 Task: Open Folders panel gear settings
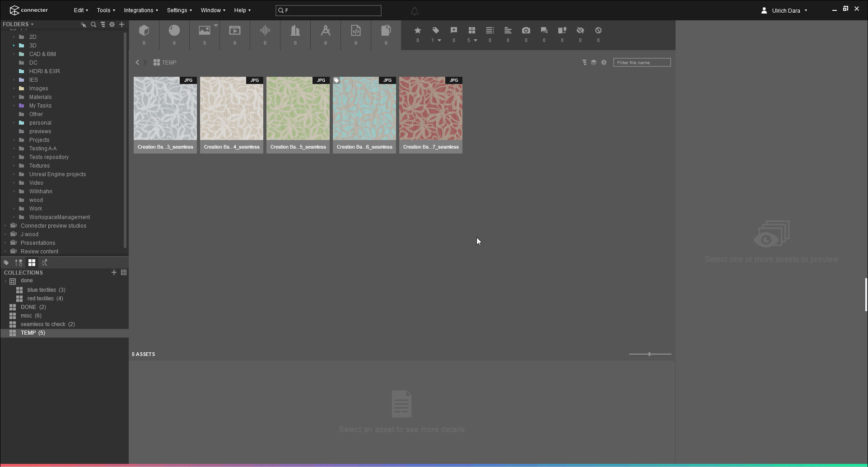click(112, 24)
